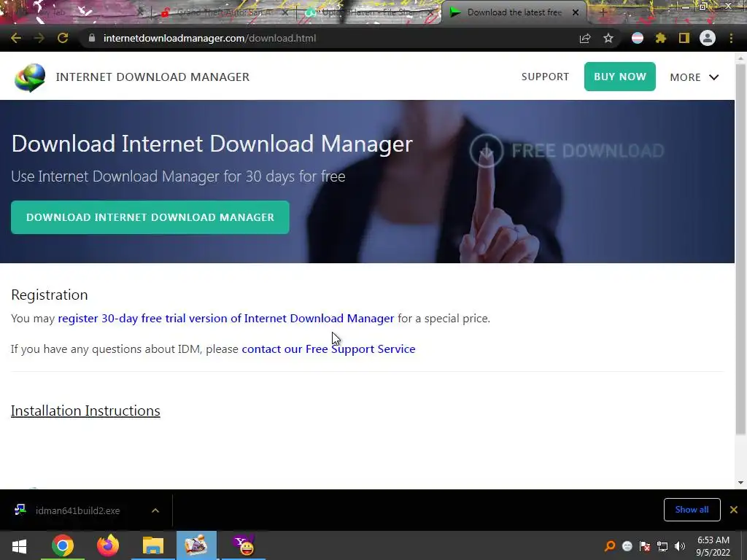Open the Action Center flag tray icon

645,546
